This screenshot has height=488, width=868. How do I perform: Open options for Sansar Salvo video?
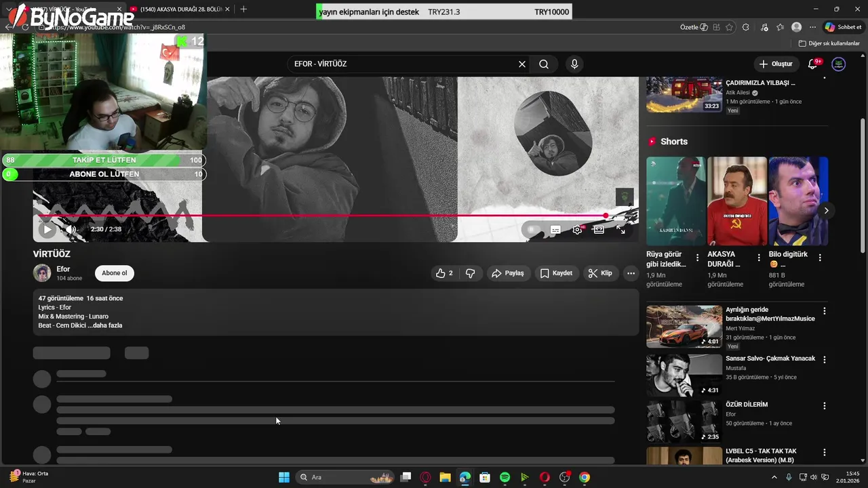(x=825, y=359)
